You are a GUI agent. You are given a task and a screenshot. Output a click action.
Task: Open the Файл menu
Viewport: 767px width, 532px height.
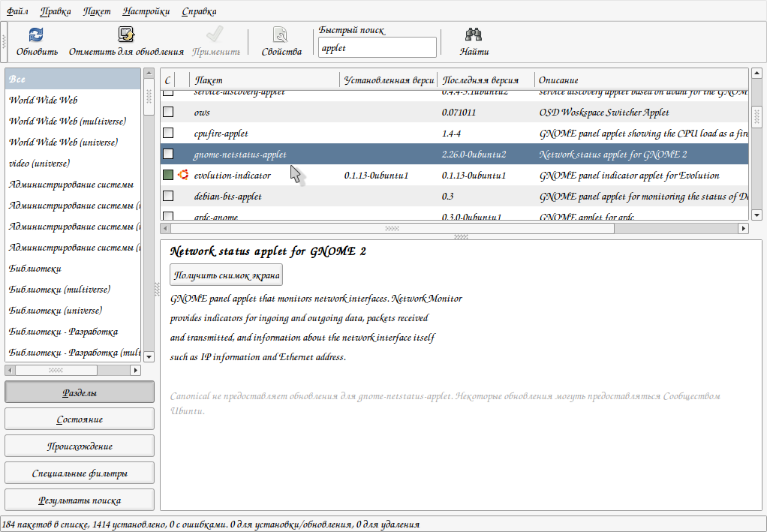point(17,11)
